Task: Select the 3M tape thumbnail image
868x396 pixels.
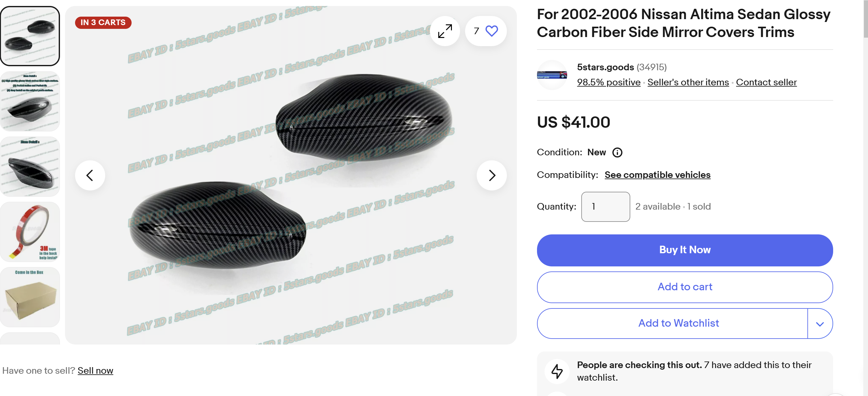Action: pyautogui.click(x=30, y=232)
